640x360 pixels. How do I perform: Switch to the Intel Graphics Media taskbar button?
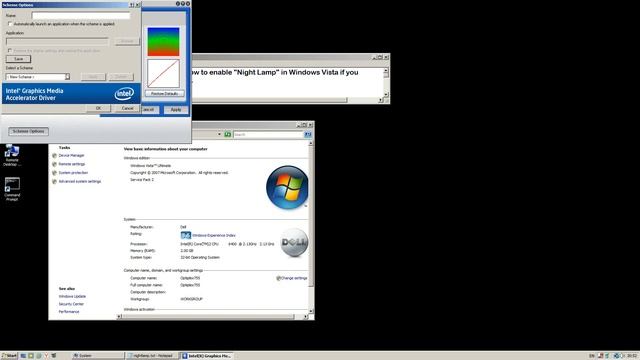(207, 356)
